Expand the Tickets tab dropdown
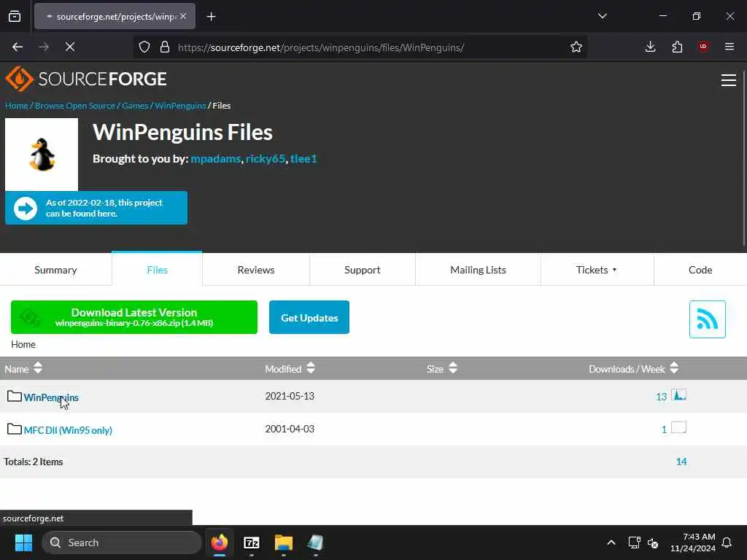This screenshot has height=560, width=747. pyautogui.click(x=614, y=270)
